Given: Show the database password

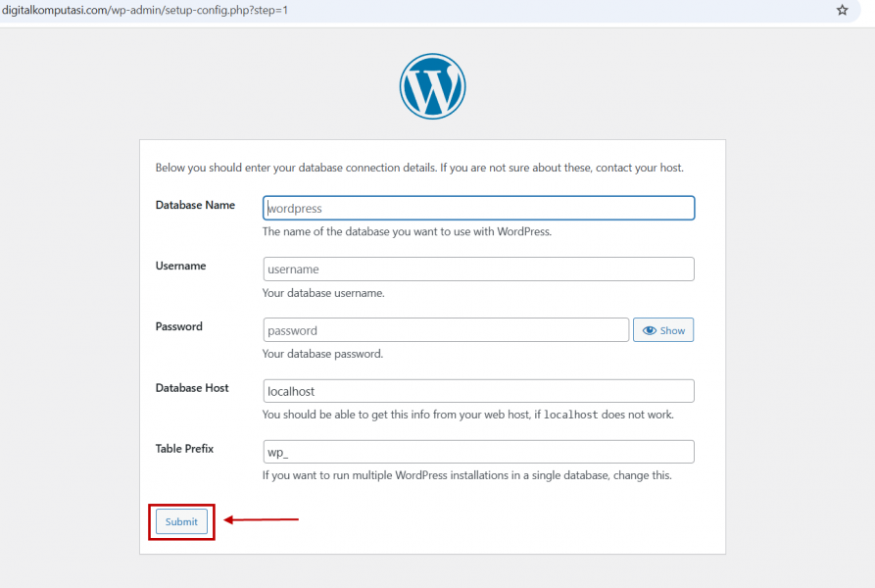Looking at the screenshot, I should coord(663,330).
